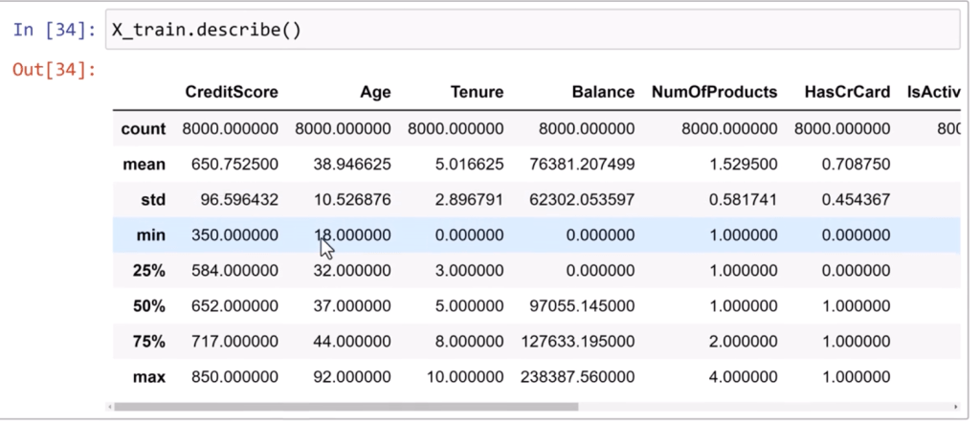Click the max Balance value 238387.560000

click(577, 376)
